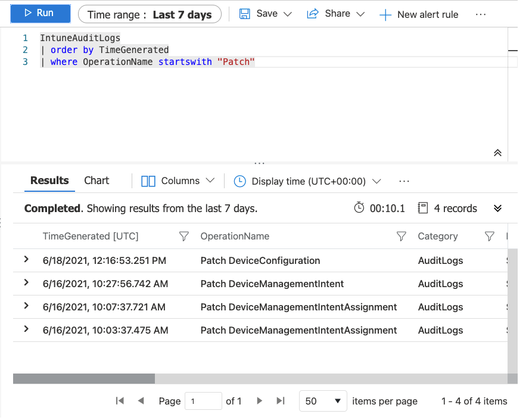Viewport: 529px width, 420px height.
Task: Click the query duration stopwatch icon
Action: point(359,208)
